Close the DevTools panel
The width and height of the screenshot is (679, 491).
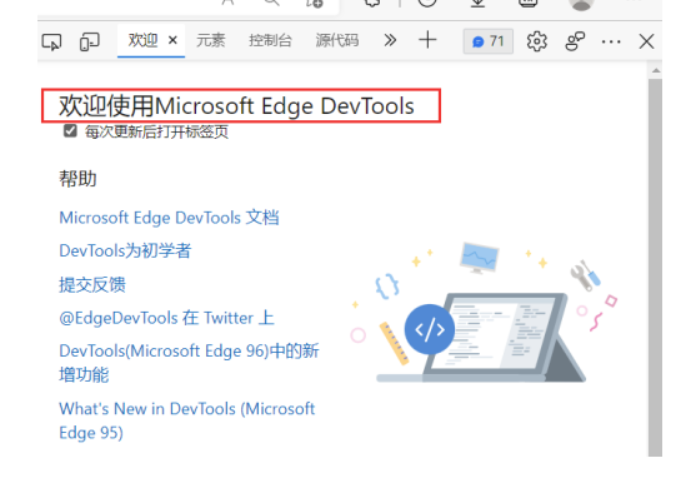click(x=647, y=42)
